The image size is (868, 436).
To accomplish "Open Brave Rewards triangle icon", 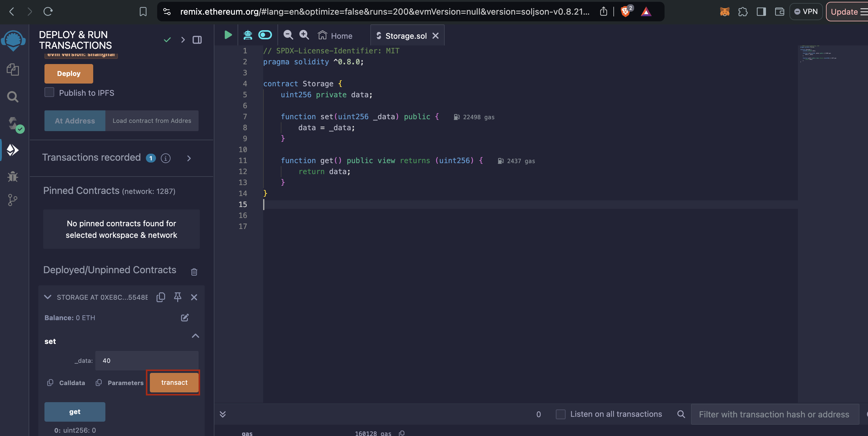I will coord(646,12).
